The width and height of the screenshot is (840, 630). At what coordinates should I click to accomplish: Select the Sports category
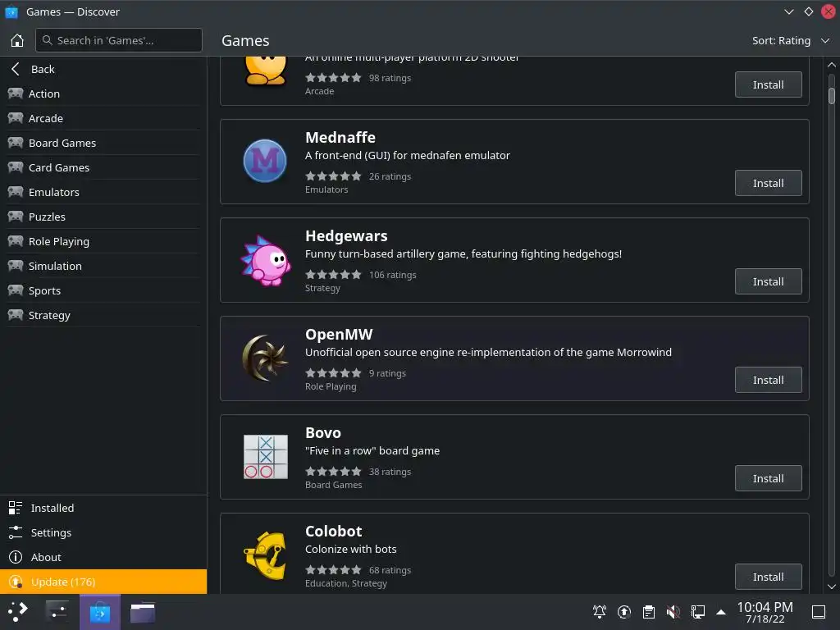pos(103,291)
